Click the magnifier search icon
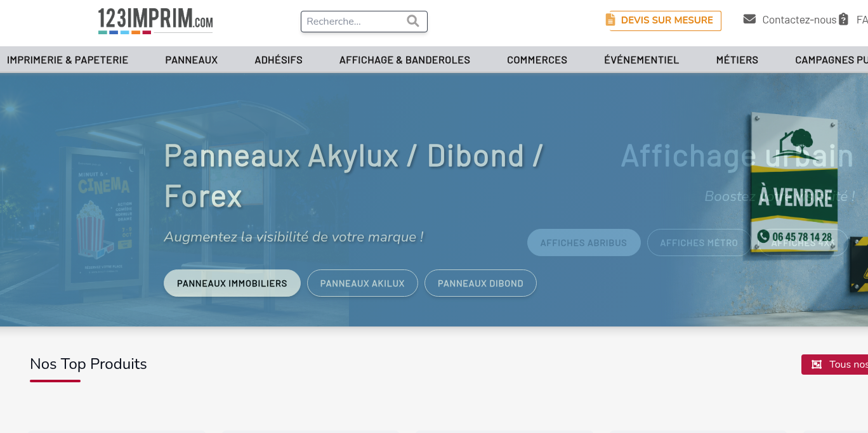The image size is (868, 433). pos(413,21)
